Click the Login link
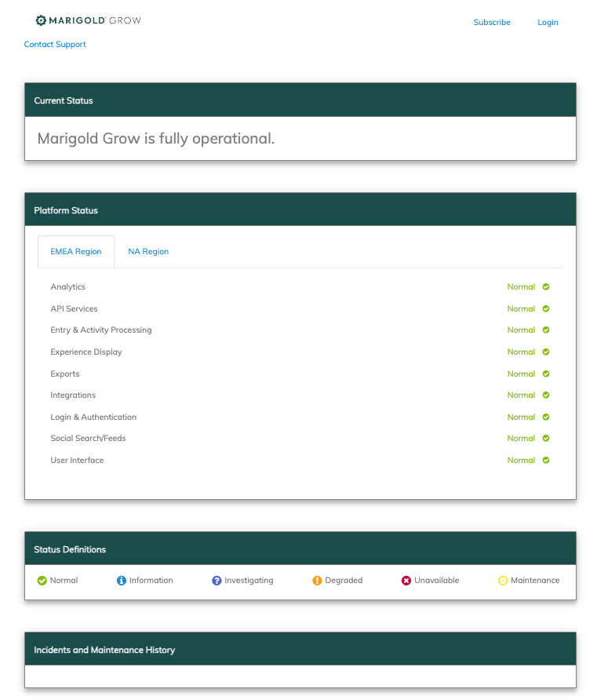The width and height of the screenshot is (597, 700). 548,23
